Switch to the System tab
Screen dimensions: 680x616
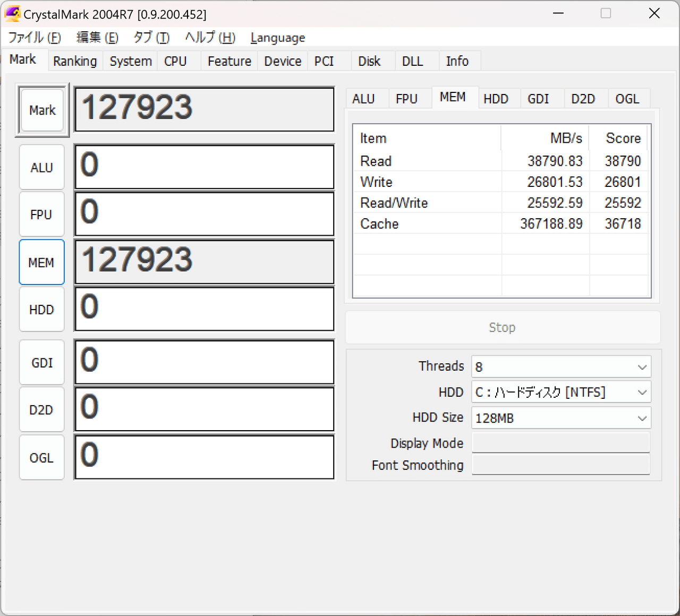click(x=131, y=61)
